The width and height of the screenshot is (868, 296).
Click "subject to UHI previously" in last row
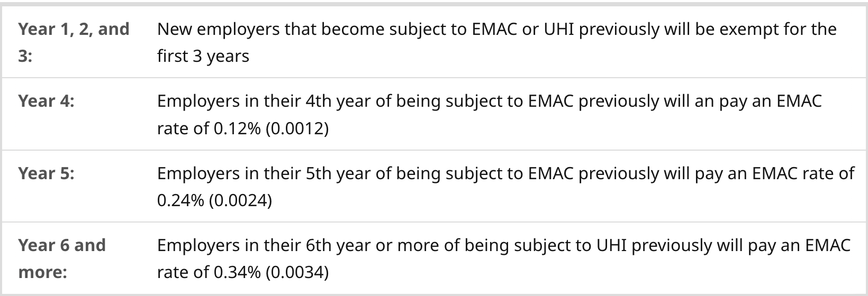(613, 246)
